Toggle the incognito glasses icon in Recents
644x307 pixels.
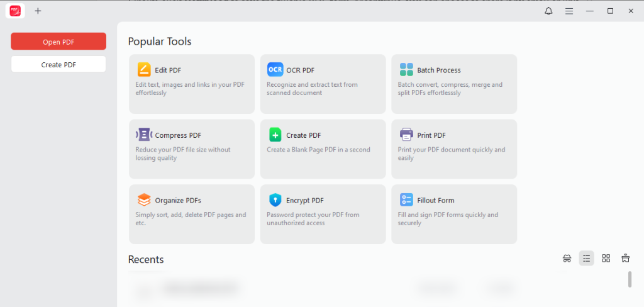click(x=567, y=258)
